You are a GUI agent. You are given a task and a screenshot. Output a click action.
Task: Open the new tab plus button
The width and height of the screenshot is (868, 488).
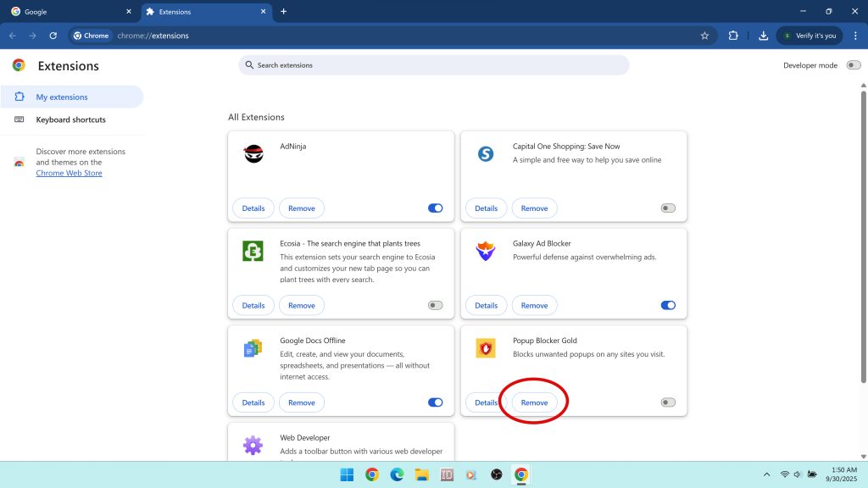click(x=283, y=12)
